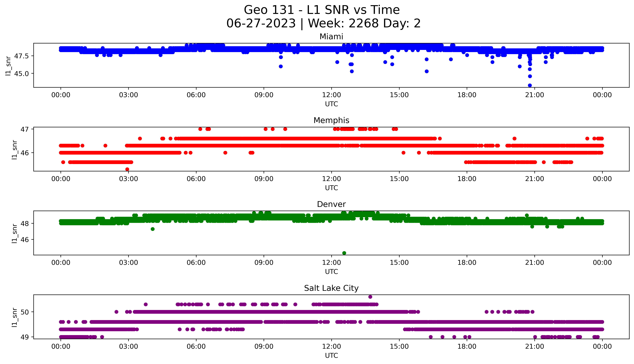Click the 21:00 tick label of Denver plot
Image resolution: width=634 pixels, height=364 pixels.
[x=535, y=262]
